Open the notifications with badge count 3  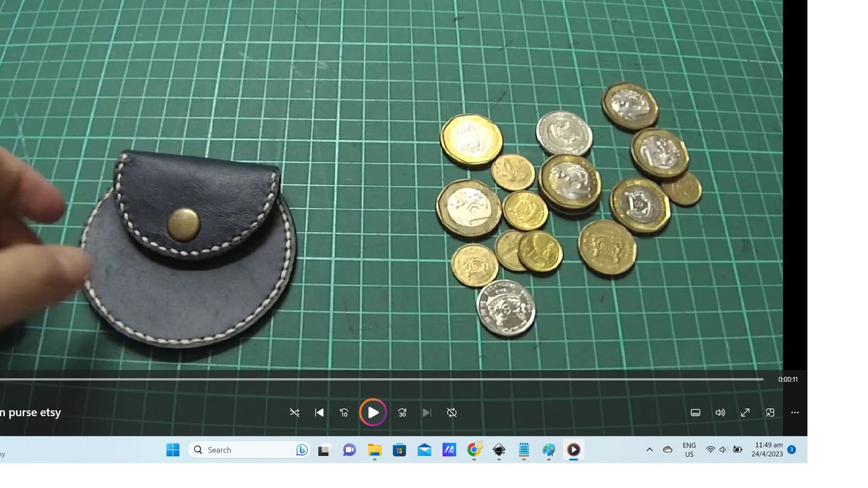[x=791, y=450]
